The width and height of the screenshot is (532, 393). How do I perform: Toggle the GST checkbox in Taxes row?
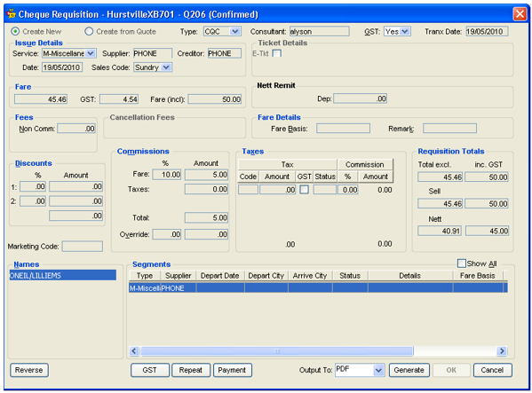pos(305,189)
